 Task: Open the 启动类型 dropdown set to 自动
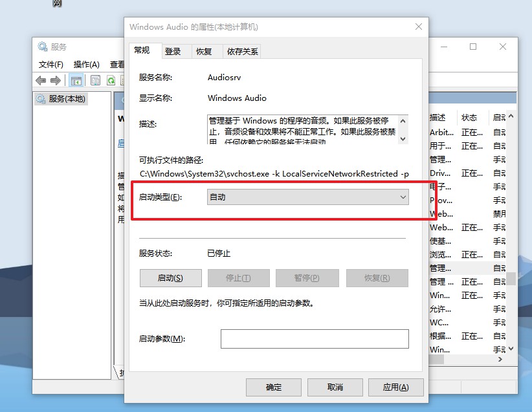click(x=307, y=197)
